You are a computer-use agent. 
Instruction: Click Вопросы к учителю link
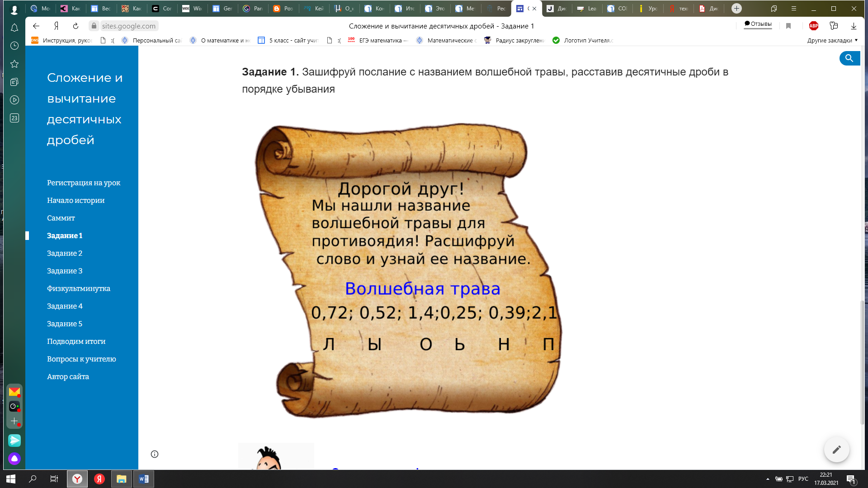click(81, 359)
